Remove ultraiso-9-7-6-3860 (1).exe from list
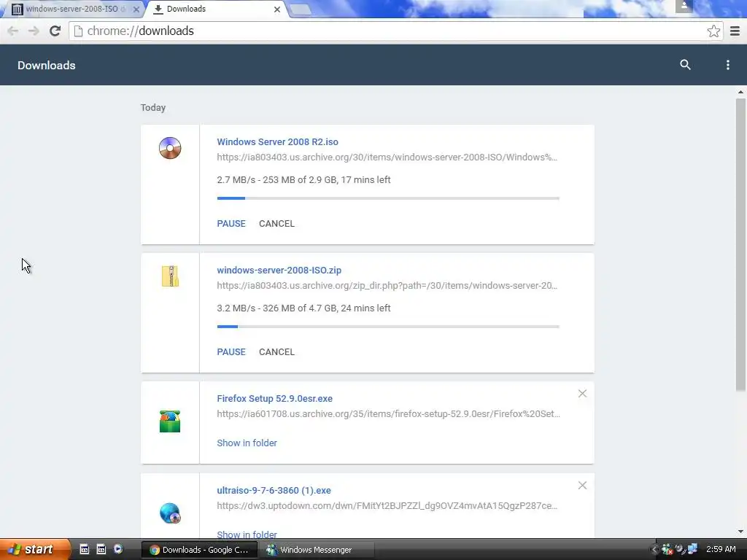 coord(582,485)
